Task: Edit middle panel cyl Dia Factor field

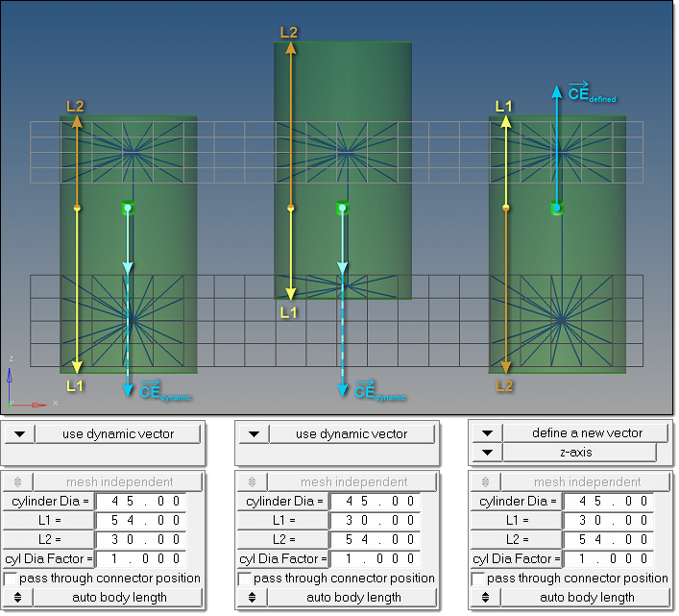Action: 375,559
